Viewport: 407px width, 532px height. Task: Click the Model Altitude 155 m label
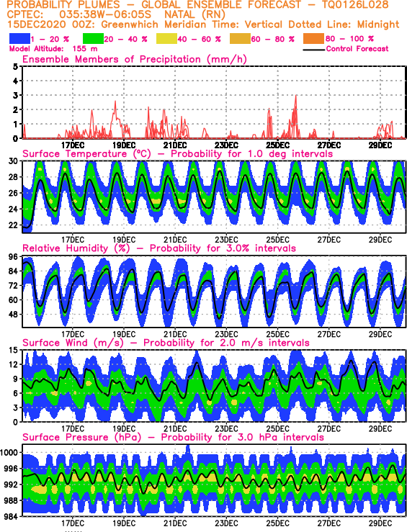click(53, 49)
